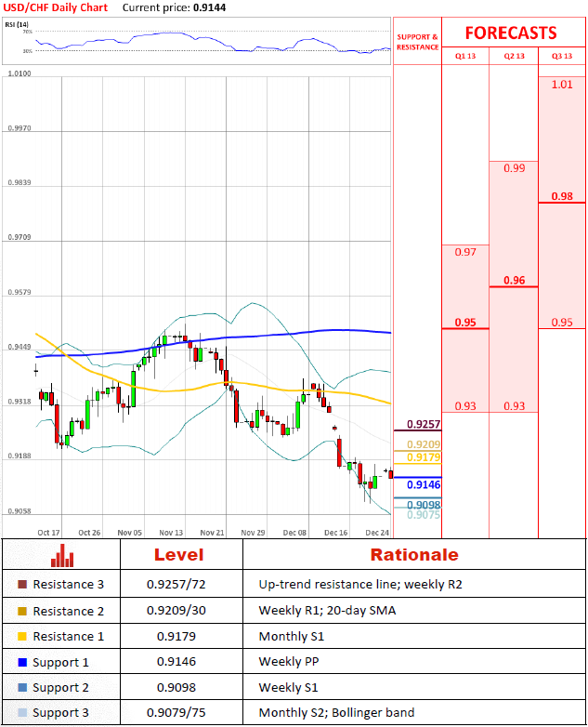Click the Level column header
Viewport: 588px width, 727px height.
(x=179, y=555)
